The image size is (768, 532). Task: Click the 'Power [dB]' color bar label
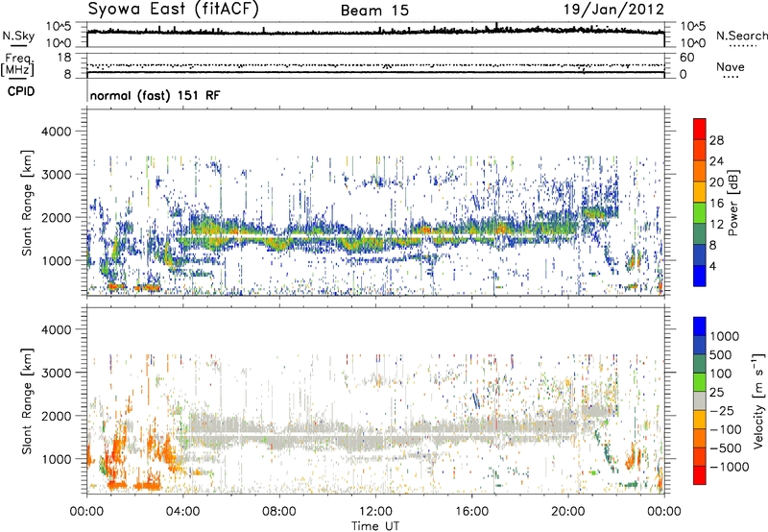(x=733, y=203)
